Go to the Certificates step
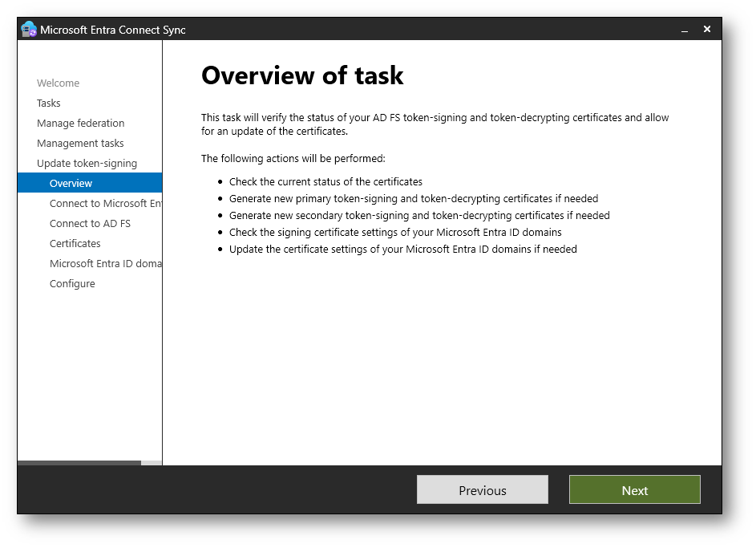756x548 pixels. coord(75,244)
